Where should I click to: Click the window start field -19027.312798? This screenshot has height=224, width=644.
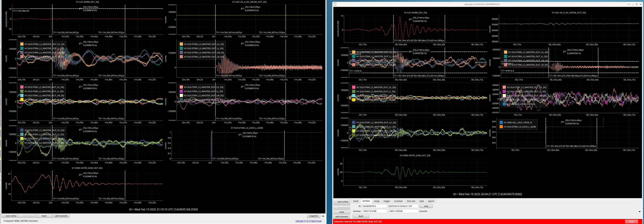(x=374, y=211)
